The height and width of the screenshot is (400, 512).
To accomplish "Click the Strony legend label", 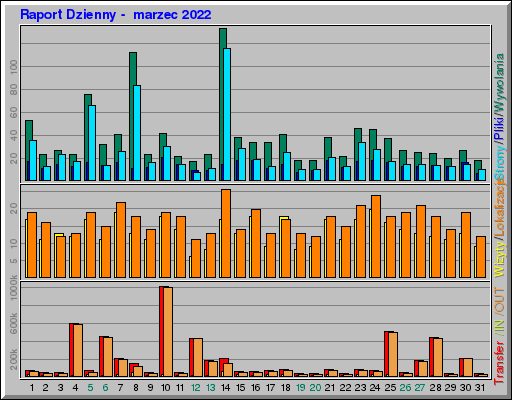I will 500,163.
